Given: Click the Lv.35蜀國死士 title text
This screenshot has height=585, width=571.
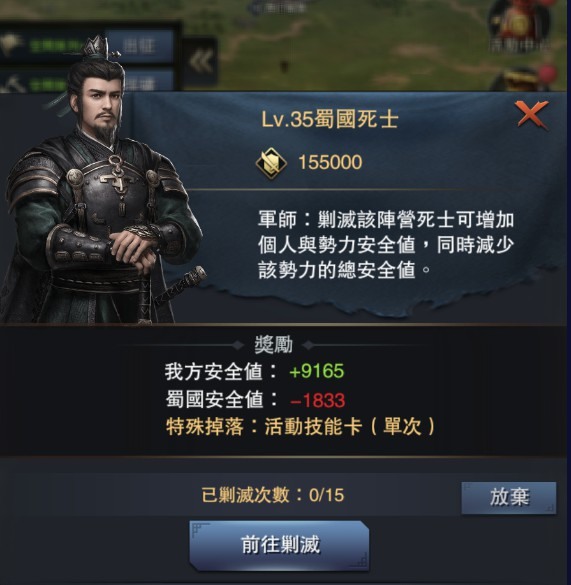Looking at the screenshot, I should [x=330, y=120].
